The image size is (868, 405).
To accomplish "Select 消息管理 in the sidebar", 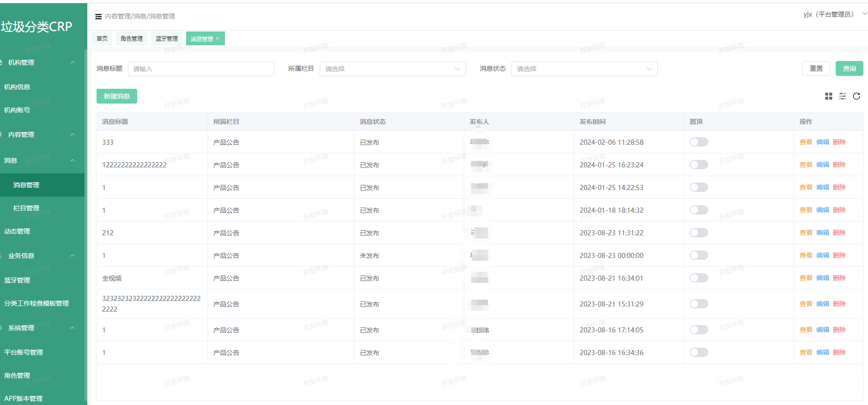I will coord(42,185).
